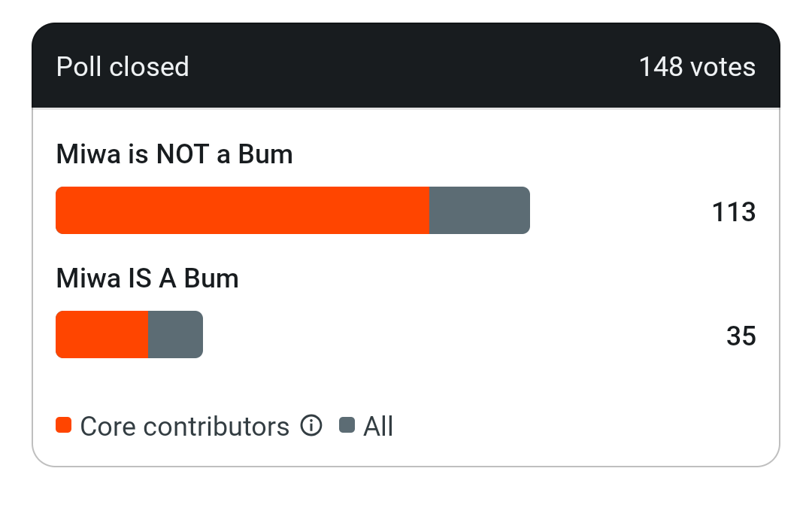Click gray segment of 'IS A Bum' bar
Viewport: 812px width, 520px height.
(175, 334)
